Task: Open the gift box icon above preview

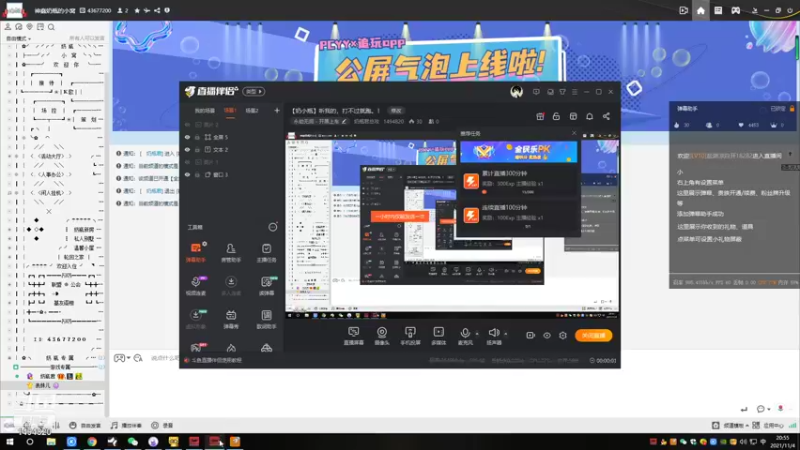Action: point(540,116)
